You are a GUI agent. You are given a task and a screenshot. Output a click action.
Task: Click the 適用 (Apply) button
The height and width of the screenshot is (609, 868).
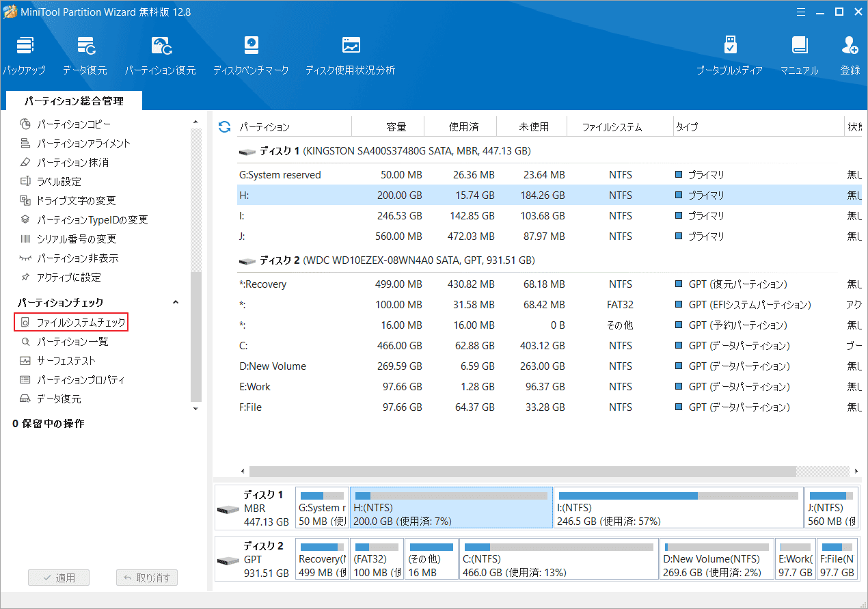(x=58, y=577)
